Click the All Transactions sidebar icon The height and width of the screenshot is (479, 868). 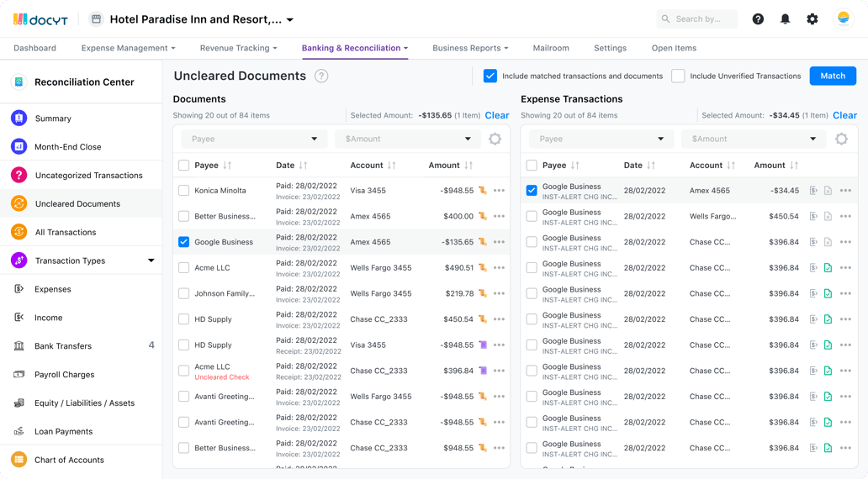(x=19, y=232)
